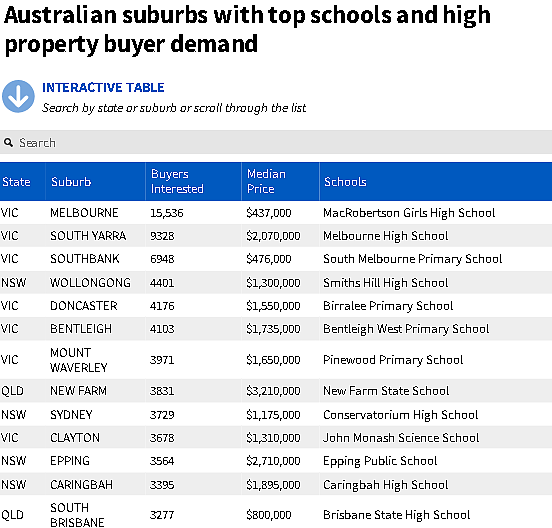Sort by the Schools column header
Screen dimensions: 552x528
point(345,182)
